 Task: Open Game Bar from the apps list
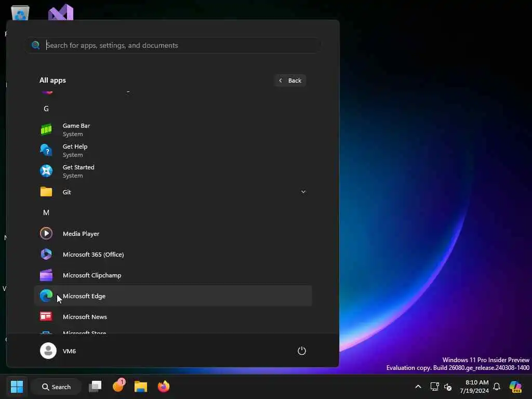172,129
